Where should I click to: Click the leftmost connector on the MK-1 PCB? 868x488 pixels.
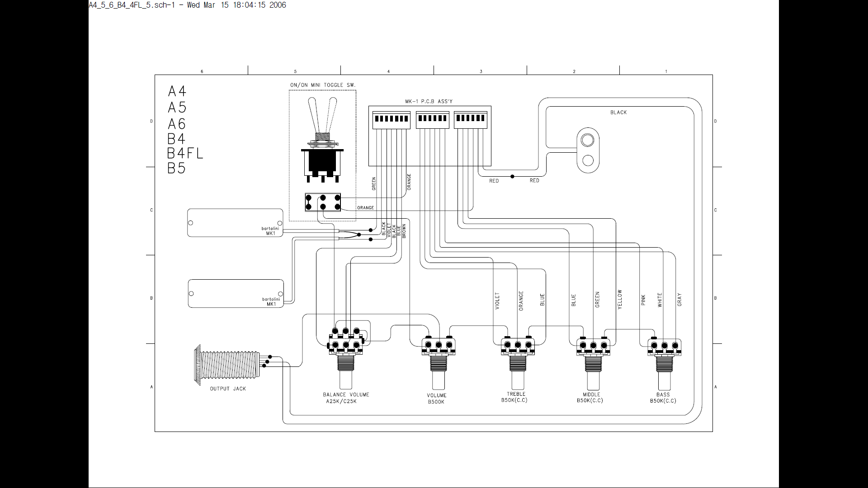(391, 120)
